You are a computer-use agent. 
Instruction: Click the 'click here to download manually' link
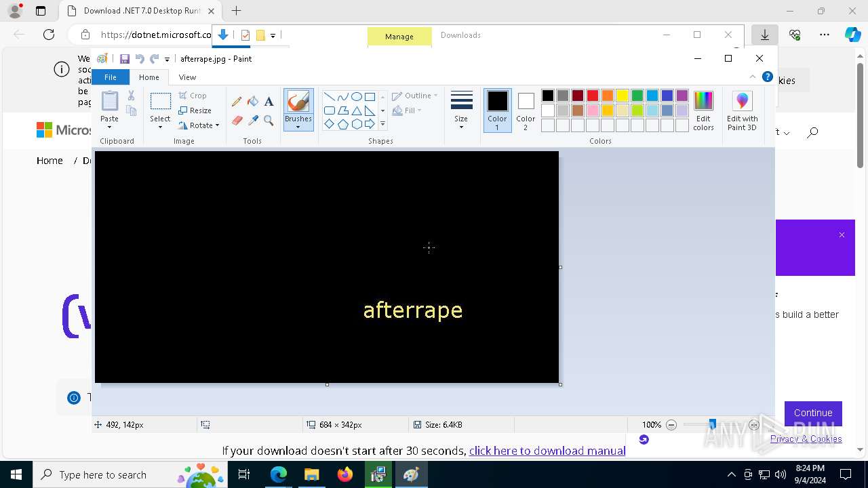[547, 451]
